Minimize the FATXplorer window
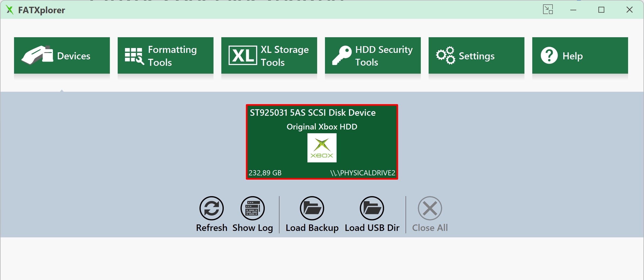The image size is (644, 280). click(x=573, y=10)
